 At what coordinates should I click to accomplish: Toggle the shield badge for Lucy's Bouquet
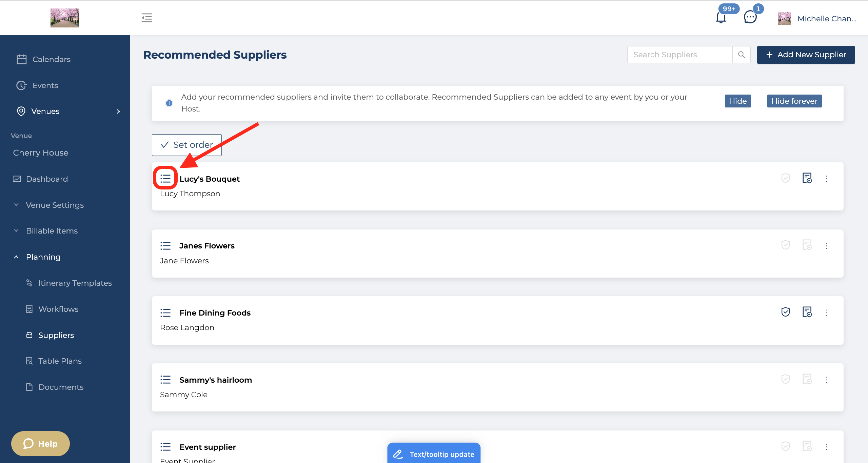click(786, 178)
